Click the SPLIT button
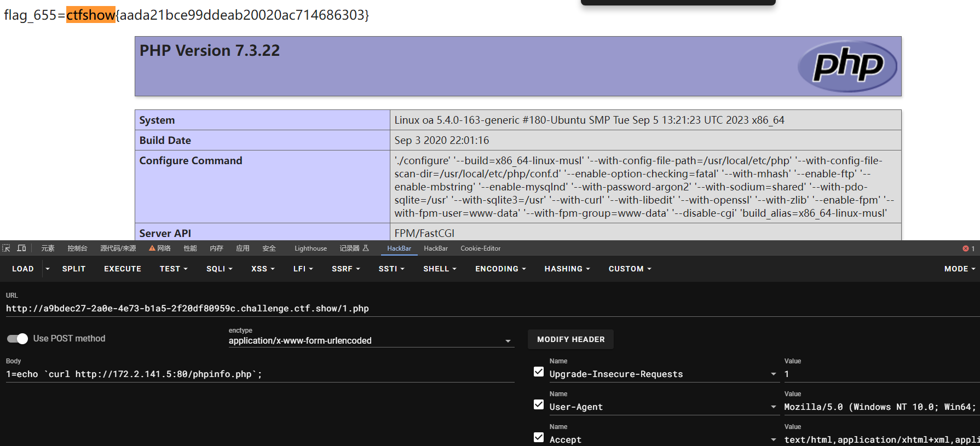Viewport: 980px width, 446px height. [74, 269]
